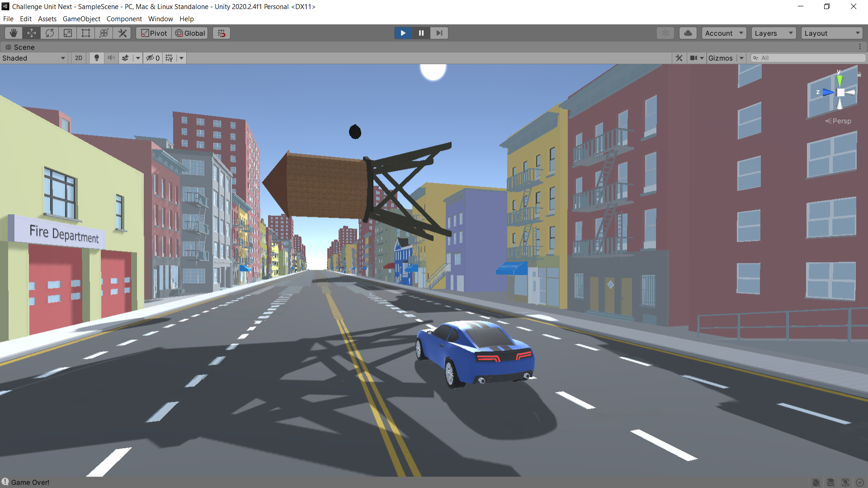
Task: Toggle scene lighting on or off
Action: 96,58
